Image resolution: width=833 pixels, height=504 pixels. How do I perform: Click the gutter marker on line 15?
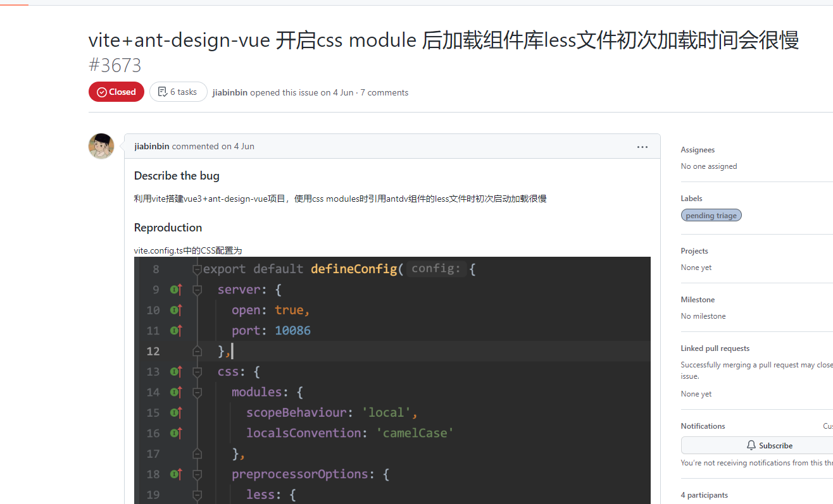[176, 412]
